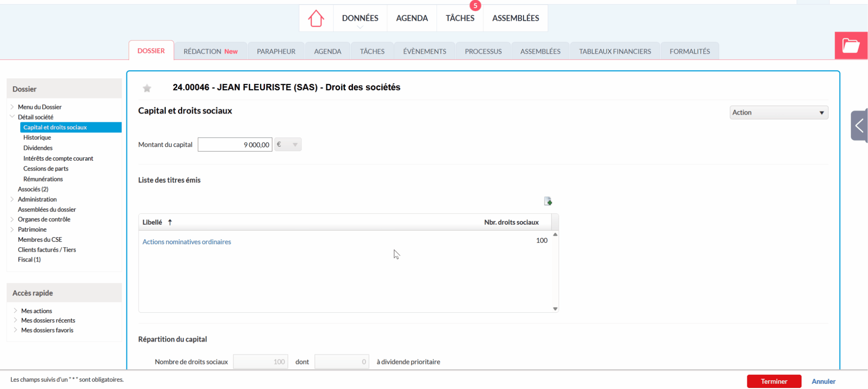Screen dimensions: 868x389
Task: Collapse Détail société tree node
Action: [x=12, y=117]
